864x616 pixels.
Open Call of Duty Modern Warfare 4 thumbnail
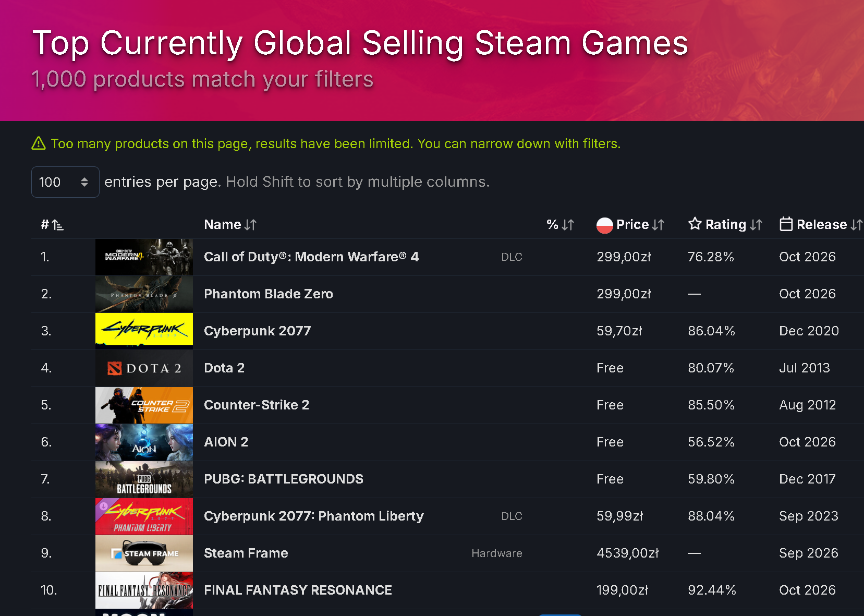[144, 257]
